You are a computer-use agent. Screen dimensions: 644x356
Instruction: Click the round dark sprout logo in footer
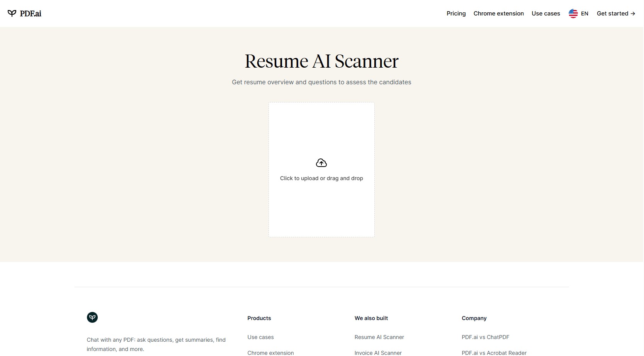click(92, 317)
